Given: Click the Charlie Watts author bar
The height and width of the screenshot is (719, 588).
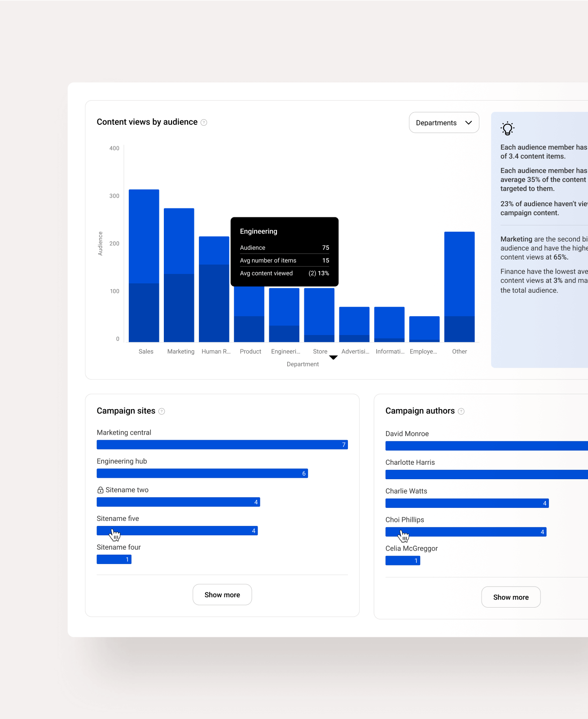Looking at the screenshot, I should pos(467,503).
